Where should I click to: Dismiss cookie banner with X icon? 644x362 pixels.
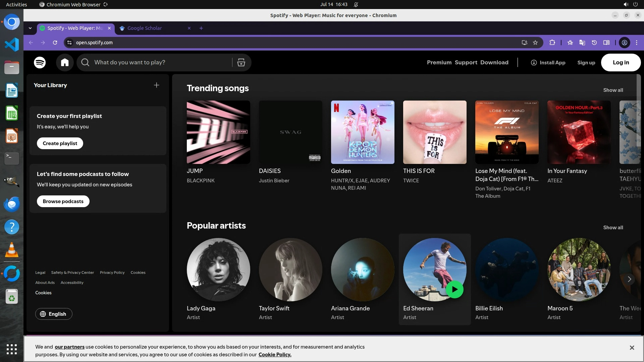tap(632, 348)
